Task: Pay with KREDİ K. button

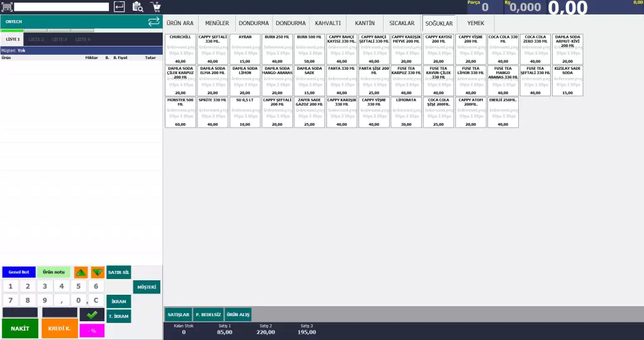Action: tap(60, 329)
